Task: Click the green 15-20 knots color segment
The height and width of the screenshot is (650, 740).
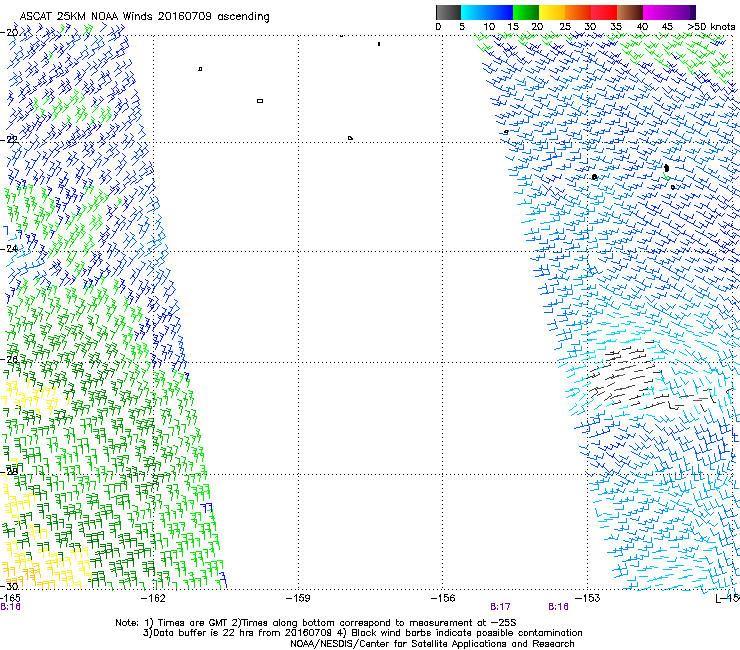Action: 526,12
